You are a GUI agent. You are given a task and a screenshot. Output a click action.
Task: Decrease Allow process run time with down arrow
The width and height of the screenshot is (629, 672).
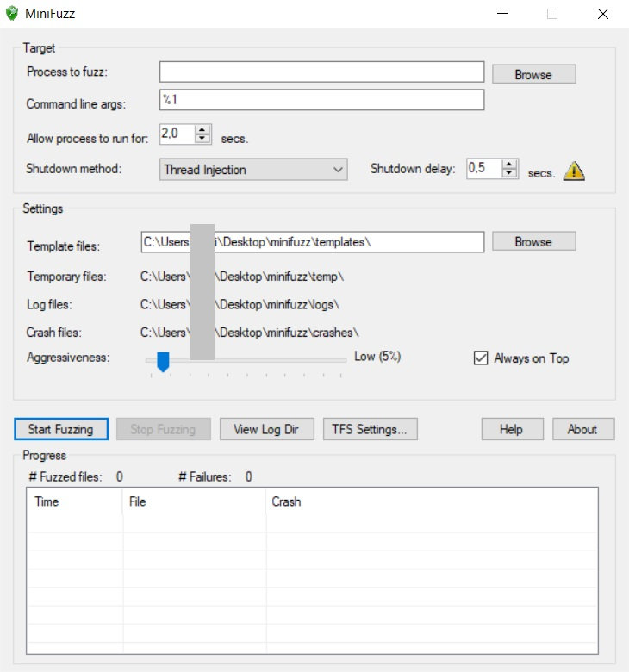pos(202,138)
